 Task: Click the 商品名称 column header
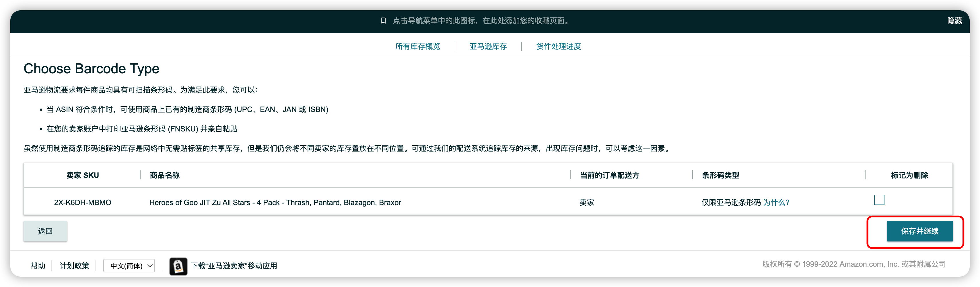coord(164,175)
